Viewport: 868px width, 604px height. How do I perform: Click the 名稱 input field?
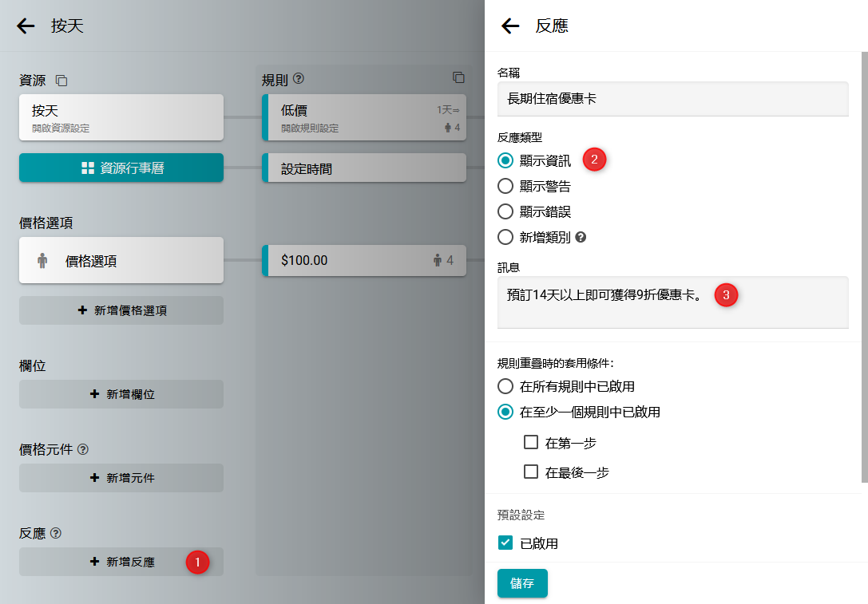point(672,100)
